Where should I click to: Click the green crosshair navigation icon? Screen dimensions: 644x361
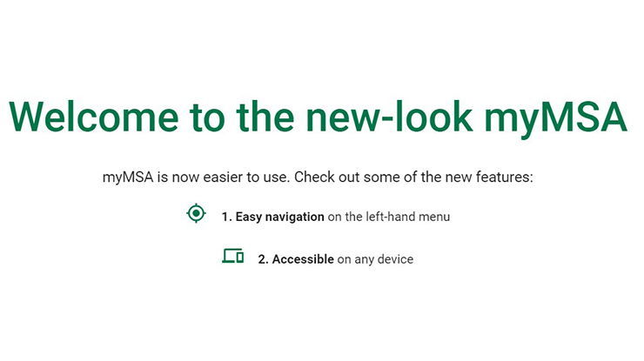197,213
